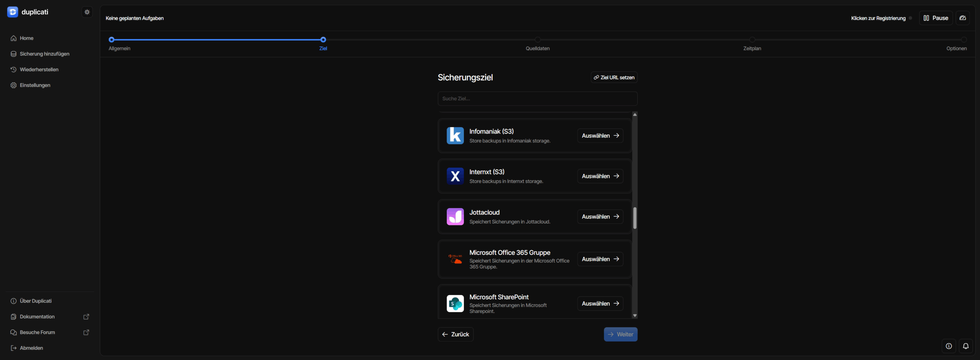Screen dimensions: 980x360
Task: Open Einstellungen from the sidebar
Action: click(35, 85)
